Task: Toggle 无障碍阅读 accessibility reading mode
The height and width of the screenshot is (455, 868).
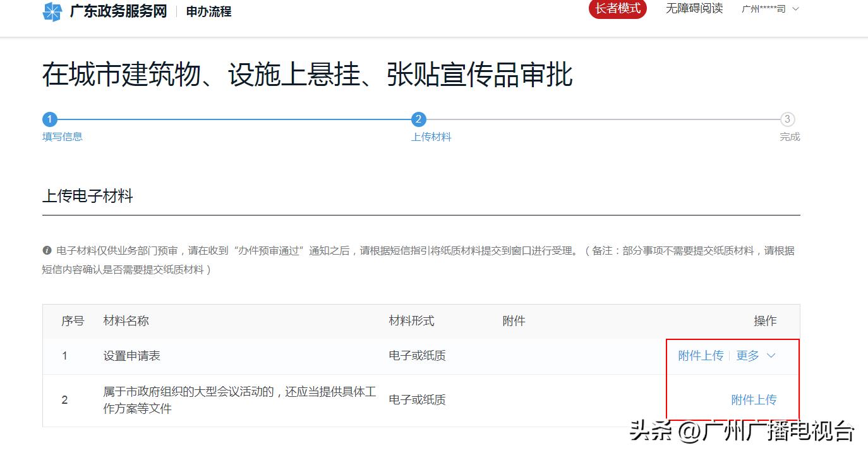Action: point(694,9)
